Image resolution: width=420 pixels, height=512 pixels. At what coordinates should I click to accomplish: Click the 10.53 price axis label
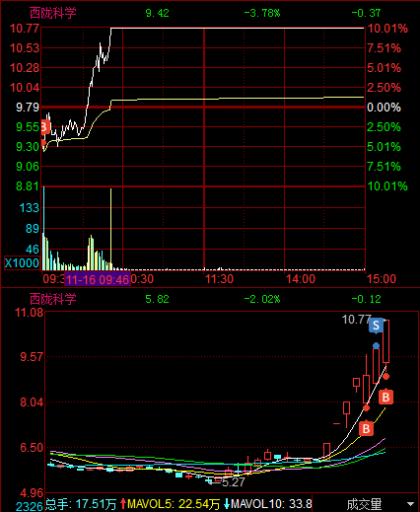point(25,48)
